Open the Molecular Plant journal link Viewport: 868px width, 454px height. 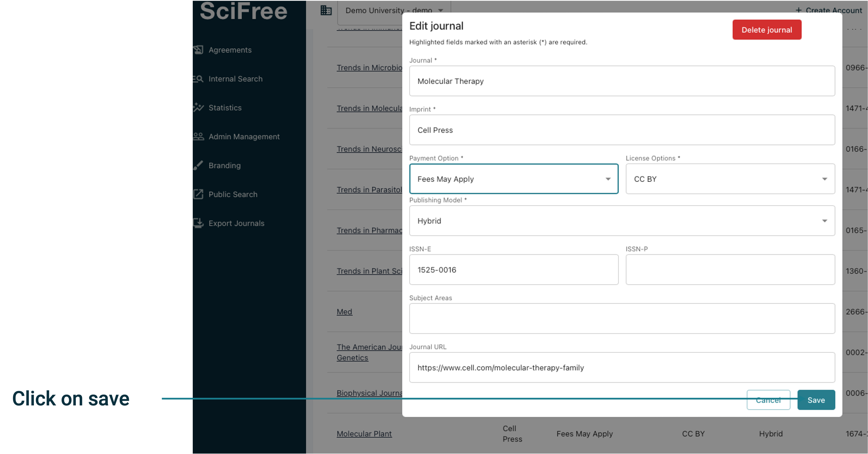tap(364, 434)
